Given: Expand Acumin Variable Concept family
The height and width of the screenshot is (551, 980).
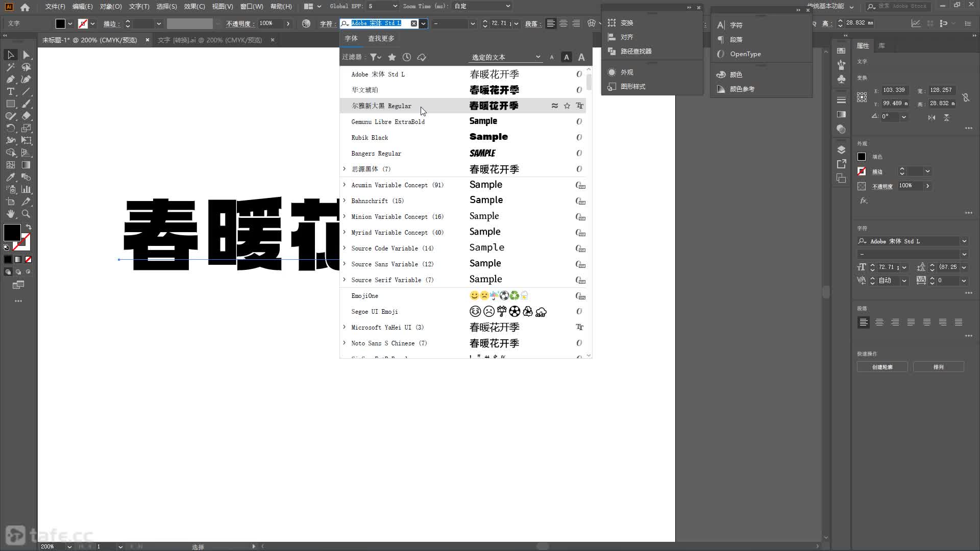Looking at the screenshot, I should 345,185.
